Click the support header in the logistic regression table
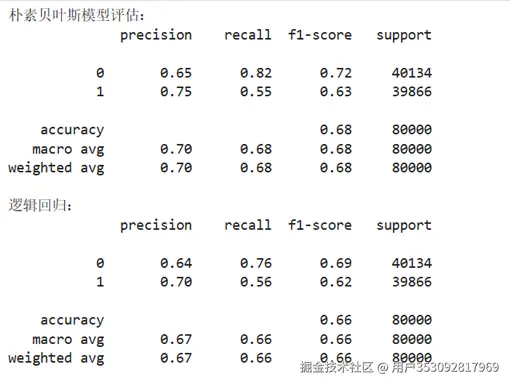The image size is (510, 385). click(x=404, y=226)
